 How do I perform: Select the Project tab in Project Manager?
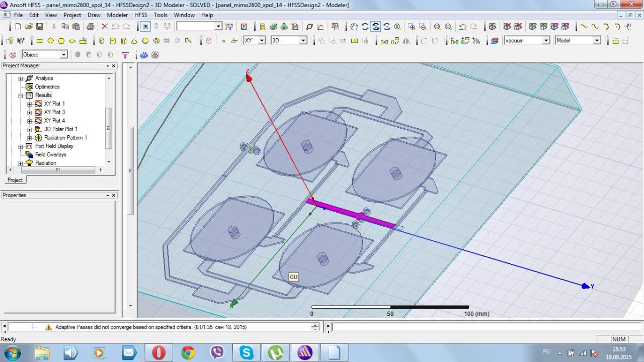15,180
